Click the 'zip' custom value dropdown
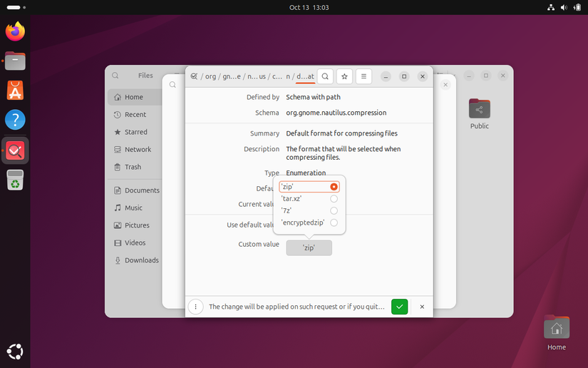 pos(309,247)
